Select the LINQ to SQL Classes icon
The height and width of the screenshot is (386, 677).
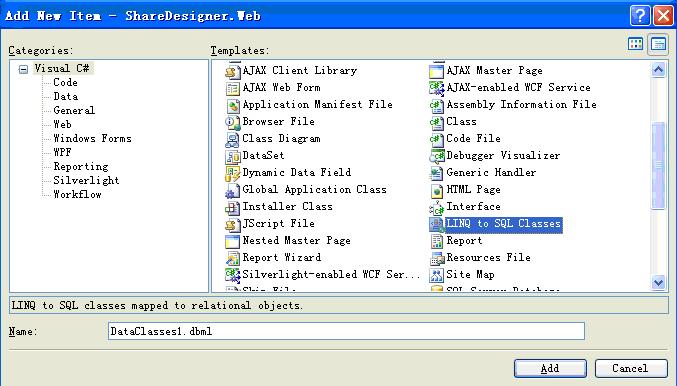pos(437,225)
